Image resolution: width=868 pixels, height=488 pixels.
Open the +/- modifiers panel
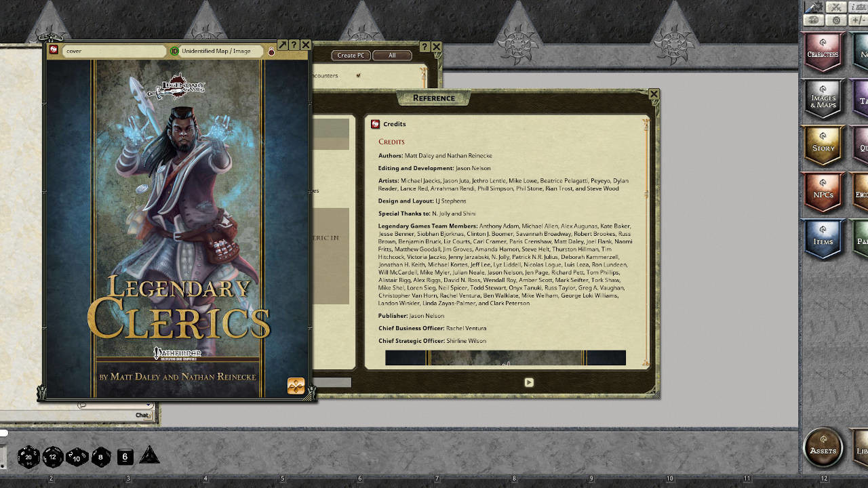point(859,20)
